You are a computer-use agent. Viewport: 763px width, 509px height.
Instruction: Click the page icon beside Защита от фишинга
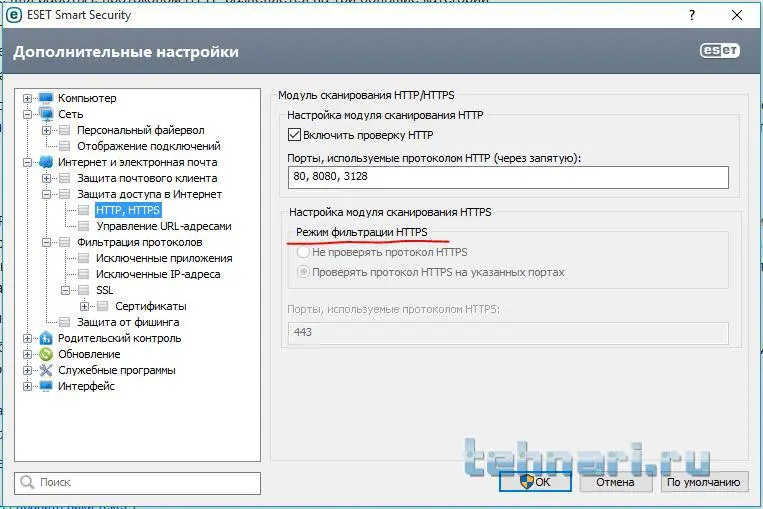tap(65, 322)
